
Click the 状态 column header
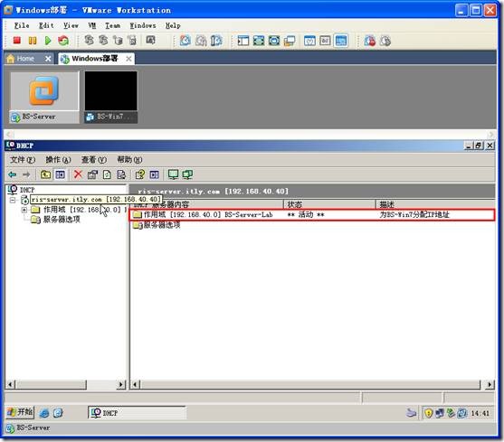(329, 204)
